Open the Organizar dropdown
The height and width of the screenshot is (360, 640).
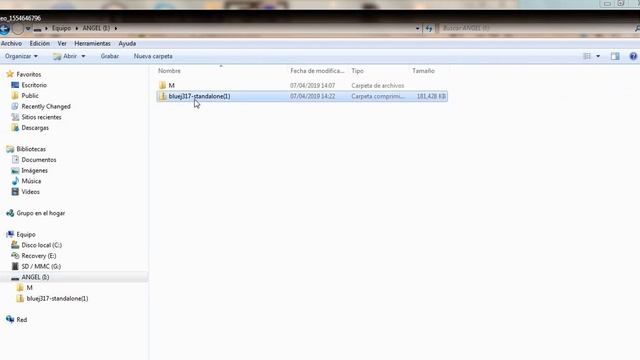pos(21,56)
